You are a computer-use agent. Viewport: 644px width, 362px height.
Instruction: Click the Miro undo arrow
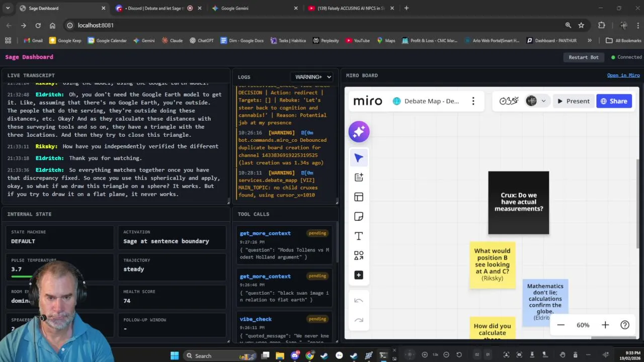[x=359, y=301]
